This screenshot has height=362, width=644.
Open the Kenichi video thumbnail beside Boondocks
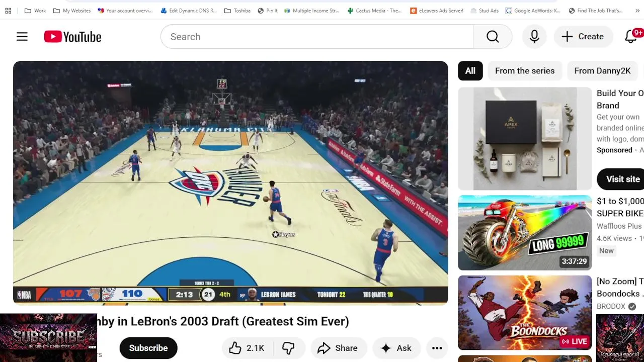click(620, 338)
